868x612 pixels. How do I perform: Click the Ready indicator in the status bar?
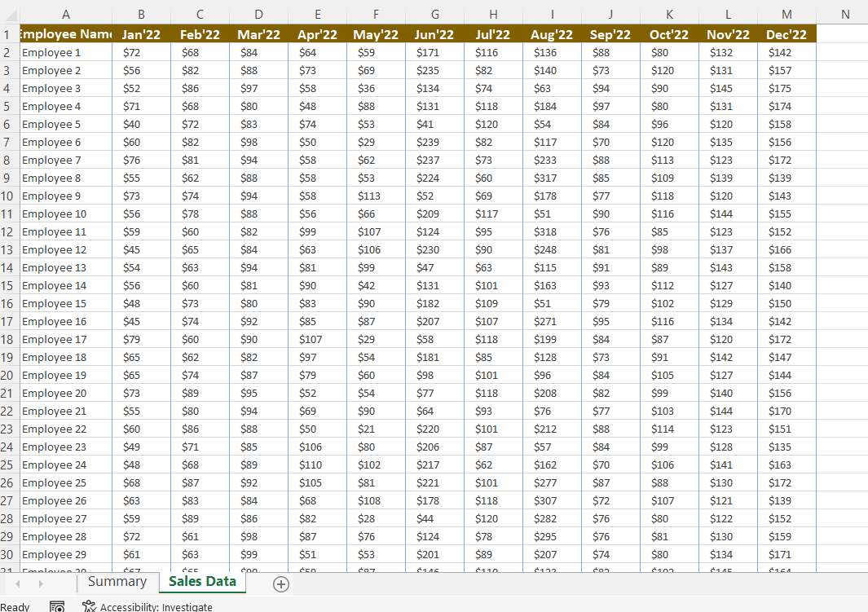(15, 606)
